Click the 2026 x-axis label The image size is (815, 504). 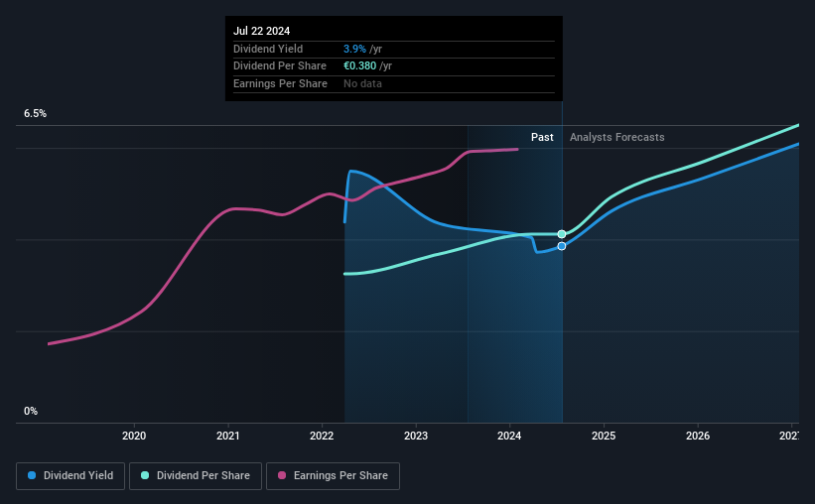698,436
